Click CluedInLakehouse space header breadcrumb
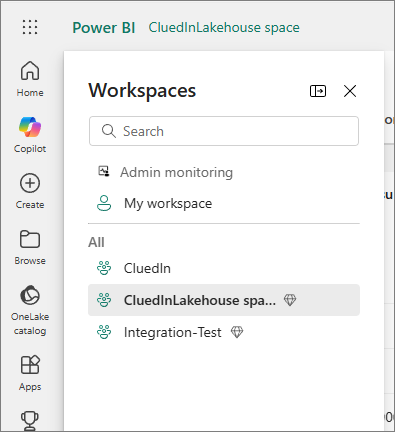Viewport: 395px width, 432px height. (224, 27)
